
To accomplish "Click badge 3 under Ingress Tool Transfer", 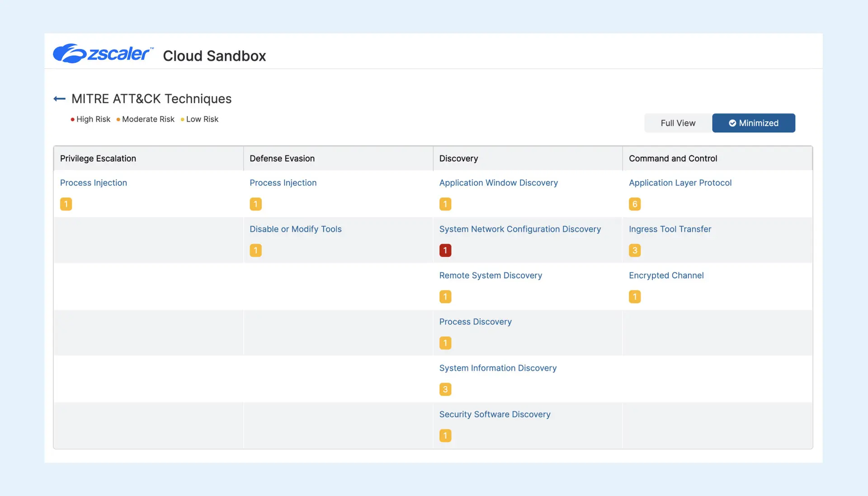I will pos(635,250).
